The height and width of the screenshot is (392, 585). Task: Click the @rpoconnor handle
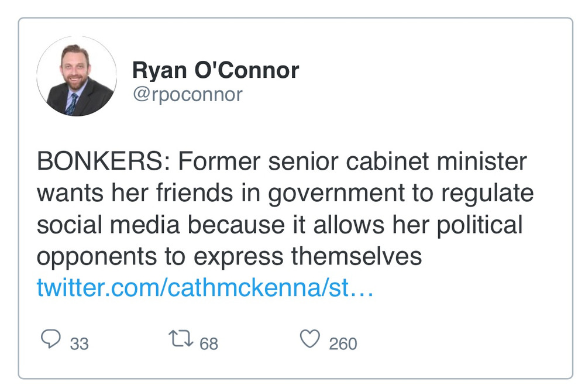(x=187, y=95)
